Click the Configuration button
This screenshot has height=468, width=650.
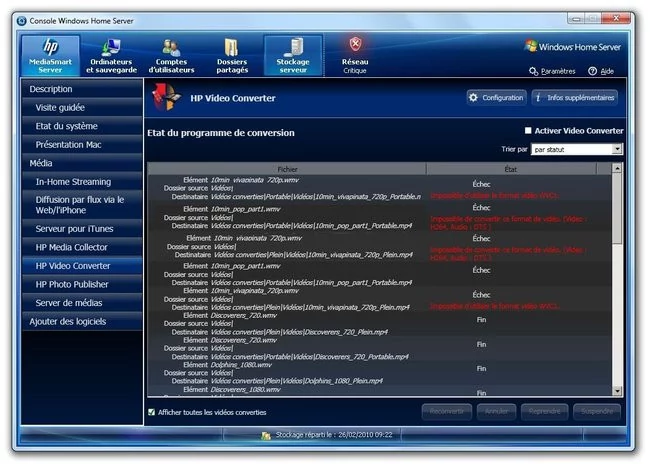point(497,98)
